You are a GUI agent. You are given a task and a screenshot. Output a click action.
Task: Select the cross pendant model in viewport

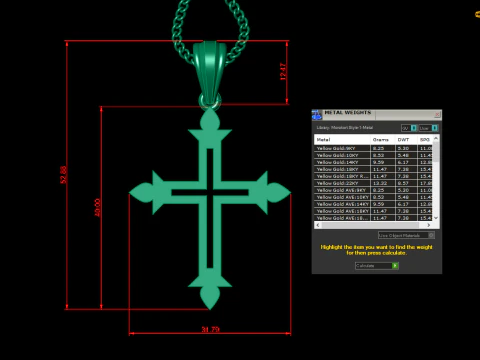pyautogui.click(x=210, y=208)
